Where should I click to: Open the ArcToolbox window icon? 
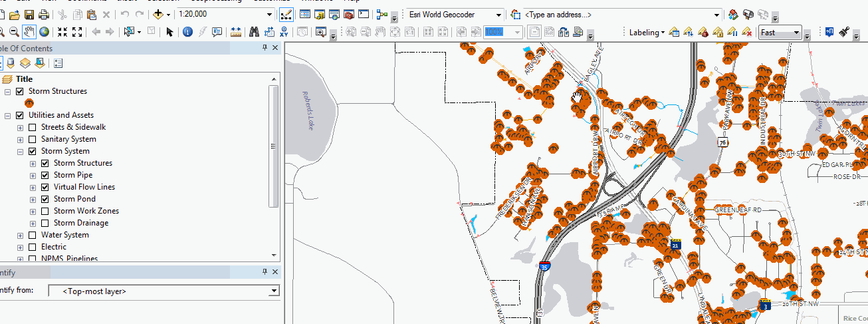tap(349, 14)
